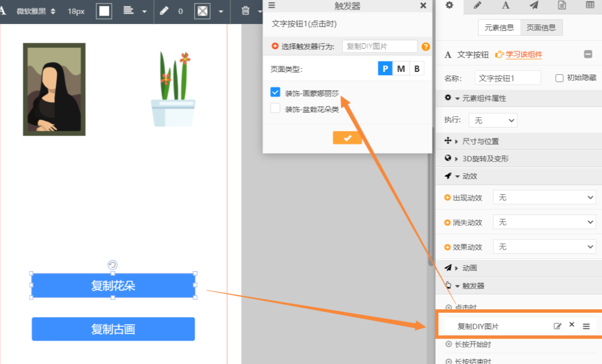Viewport: 602px width, 364px height.
Task: Edit the 复制DIY图片 trigger action
Action: (557, 326)
